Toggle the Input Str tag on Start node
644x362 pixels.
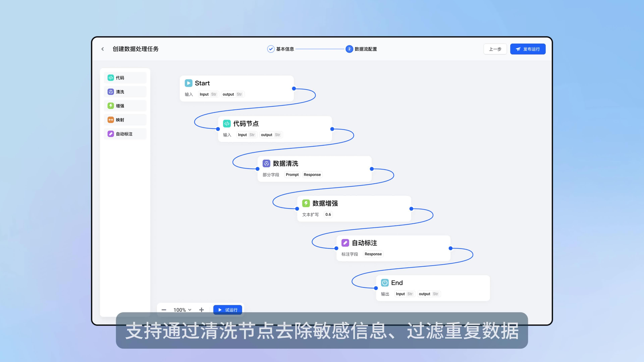[208, 94]
